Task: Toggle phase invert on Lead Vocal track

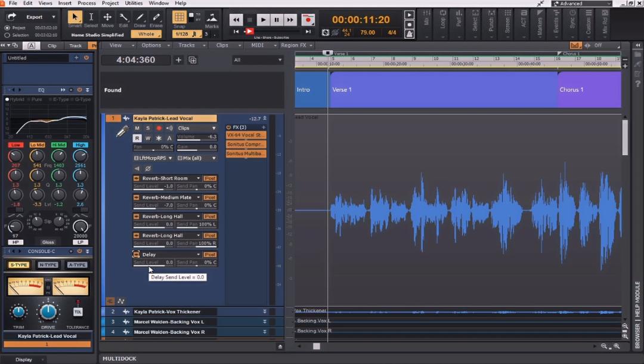Action: 148,168
